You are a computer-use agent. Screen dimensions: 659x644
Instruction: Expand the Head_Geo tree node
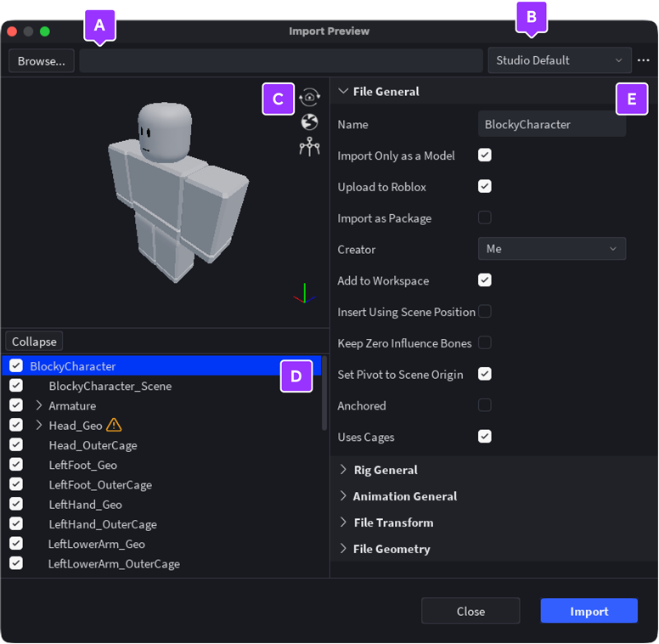pos(39,425)
